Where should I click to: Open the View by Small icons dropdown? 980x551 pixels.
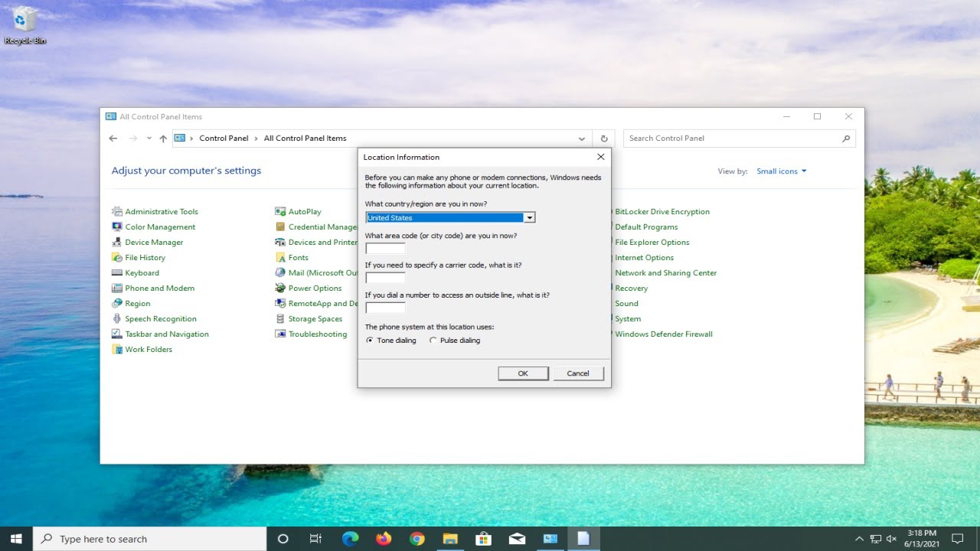pos(782,171)
